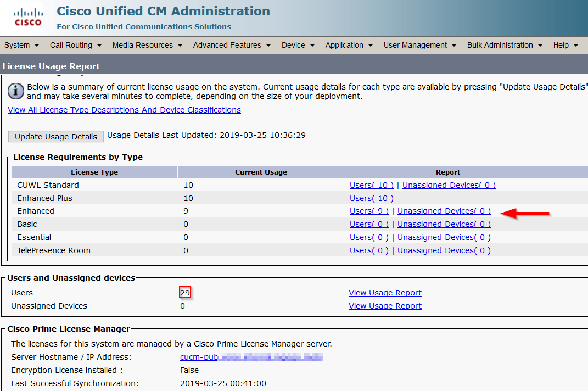
Task: Click the Report column header
Action: (448, 172)
